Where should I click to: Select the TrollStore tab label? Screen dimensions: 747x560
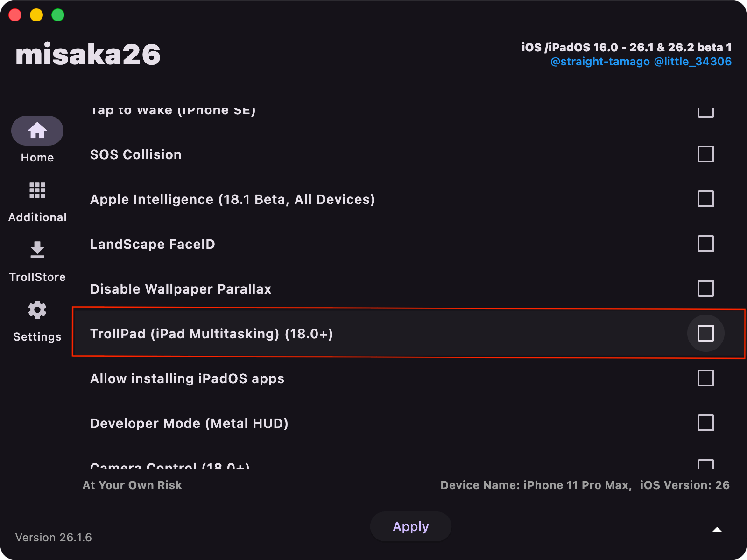(x=37, y=277)
